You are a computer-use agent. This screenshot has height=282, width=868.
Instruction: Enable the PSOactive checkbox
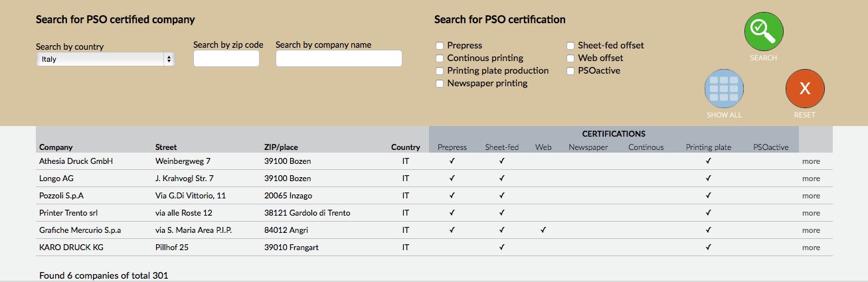(x=570, y=71)
